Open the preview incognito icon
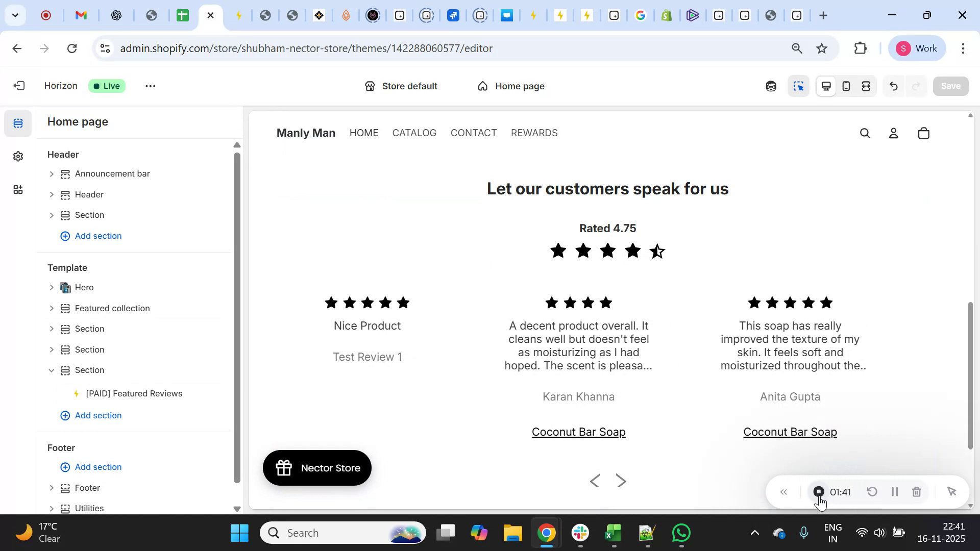This screenshot has height=551, width=980. coord(771,86)
